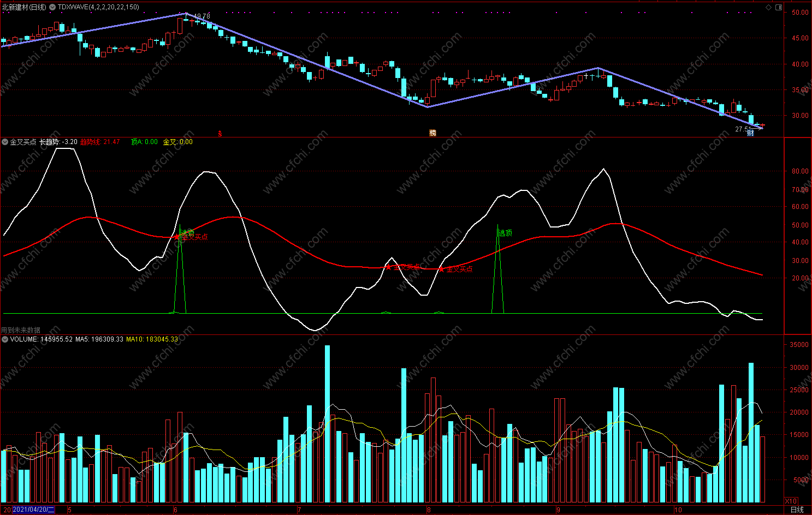Click the 趋势线: 21.47 value
Viewport: 812px width, 515px height.
pos(100,142)
